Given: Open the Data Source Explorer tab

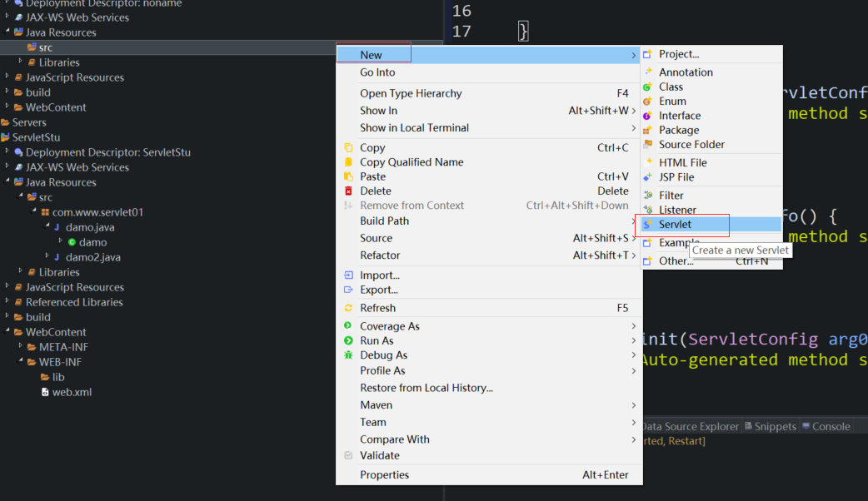Looking at the screenshot, I should [691, 426].
